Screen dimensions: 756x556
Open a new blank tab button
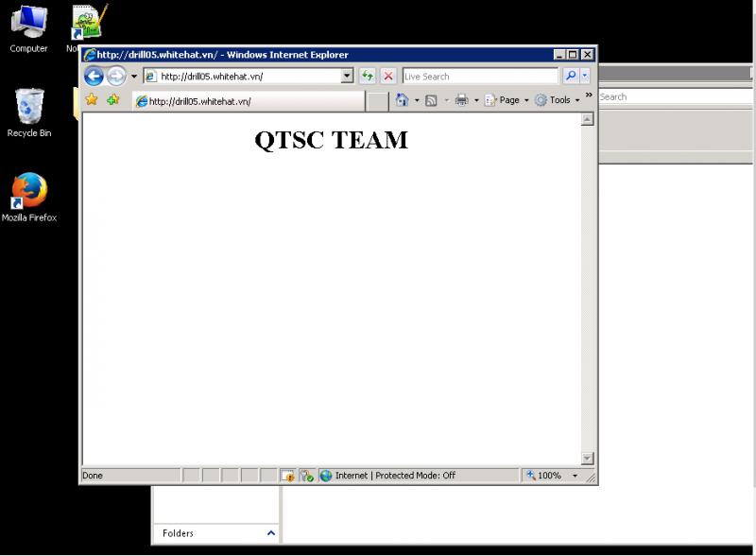coord(377,101)
